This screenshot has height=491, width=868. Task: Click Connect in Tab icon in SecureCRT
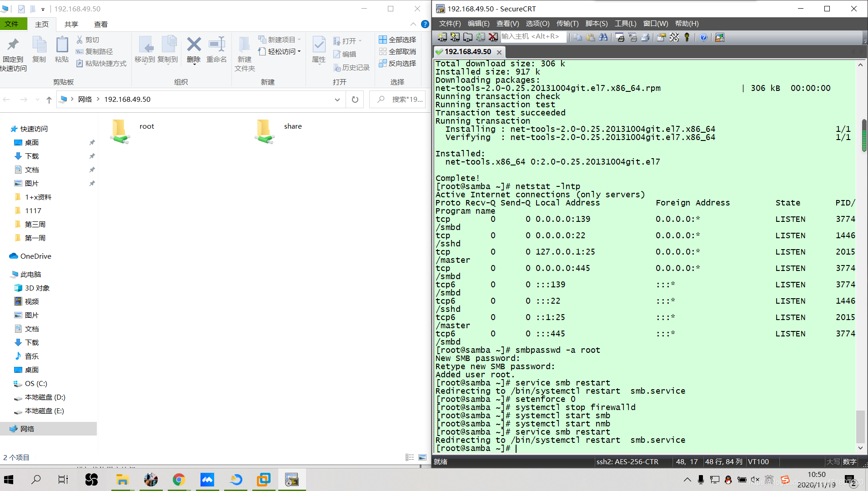click(467, 37)
